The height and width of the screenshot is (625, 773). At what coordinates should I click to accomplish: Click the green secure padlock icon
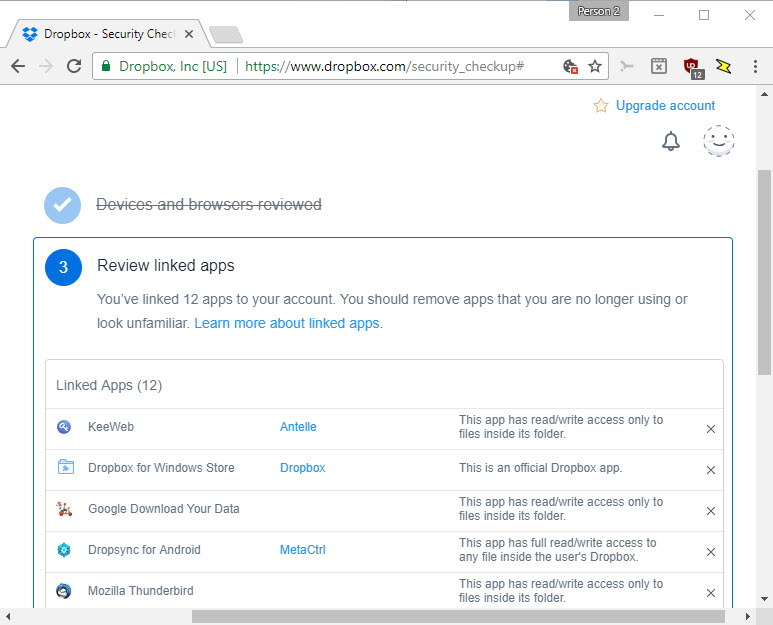[105, 66]
